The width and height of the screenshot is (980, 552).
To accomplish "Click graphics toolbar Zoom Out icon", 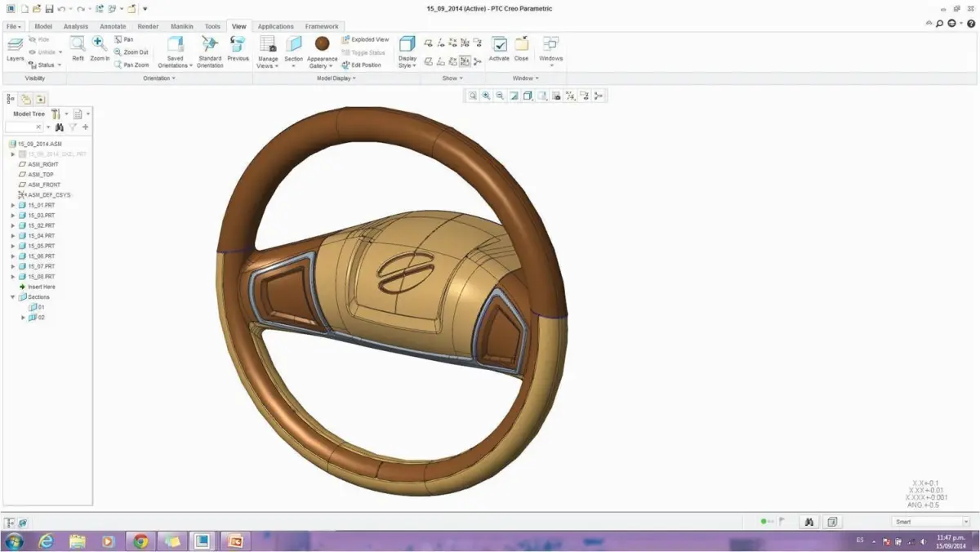I will (500, 96).
